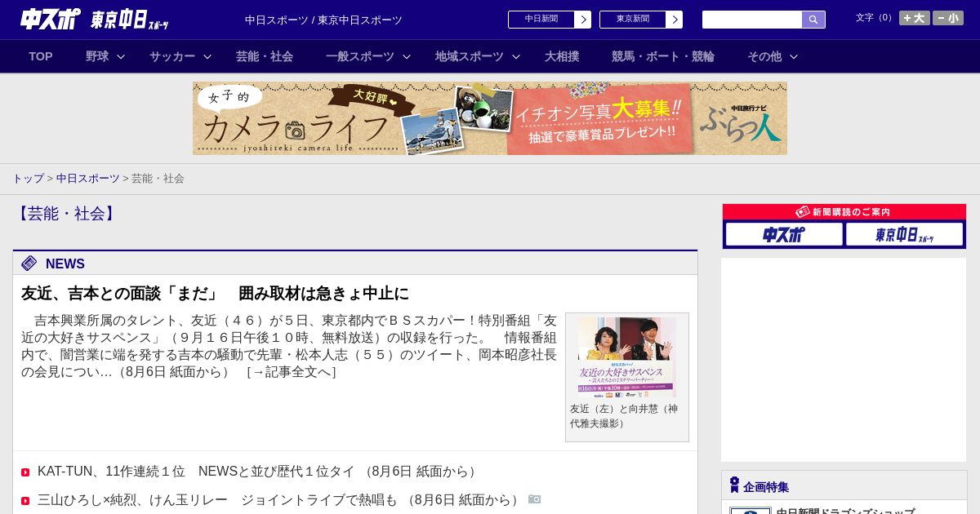The image size is (980, 514).
Task: Decrease text size with －小 button
Action: (x=948, y=18)
